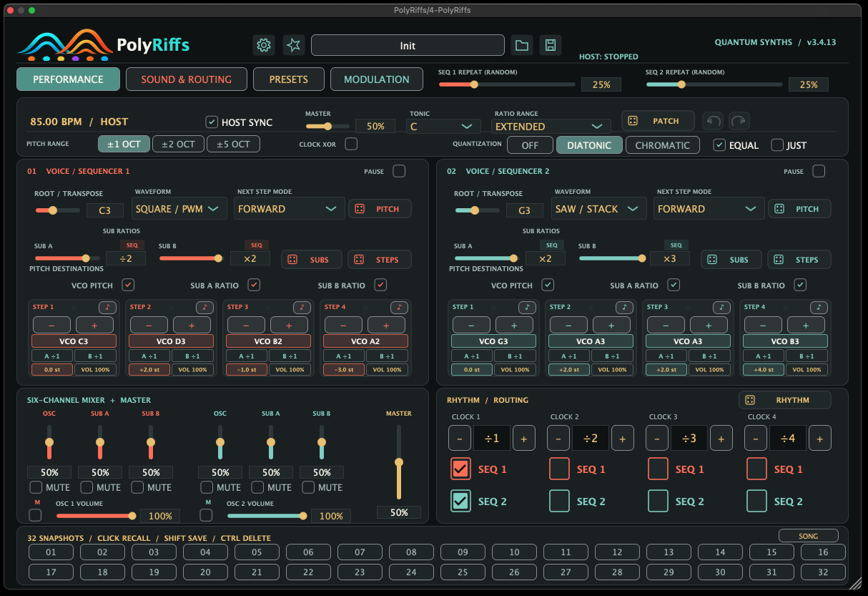Toggle note icon on Sequencer 1 Step 2
Viewport: 868px width, 596px height.
tap(206, 308)
